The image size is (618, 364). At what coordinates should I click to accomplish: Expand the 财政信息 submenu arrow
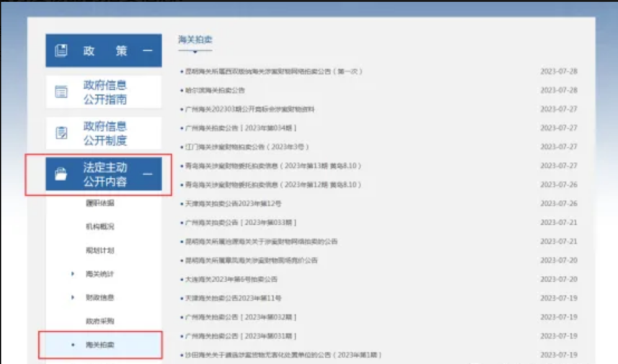(73, 297)
